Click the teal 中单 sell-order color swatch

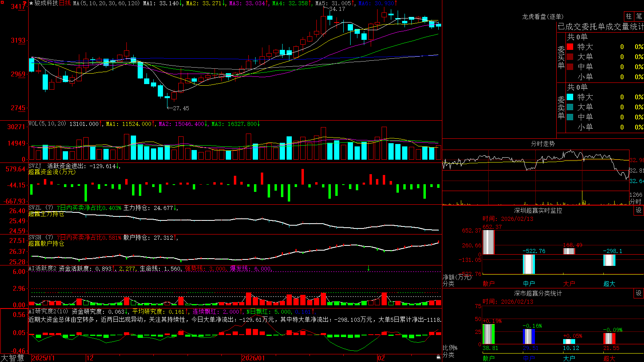coord(570,117)
